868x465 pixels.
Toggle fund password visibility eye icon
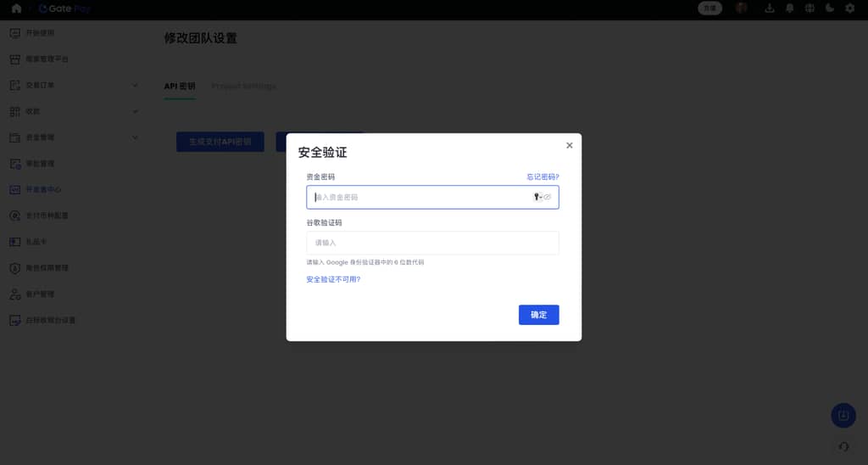click(548, 197)
